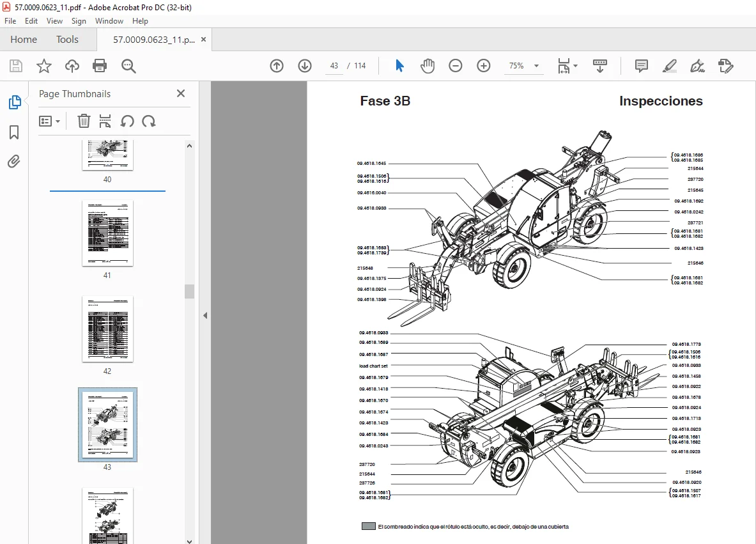Collapse the navigation pane with side arrow
This screenshot has height=544, width=756.
pos(205,315)
